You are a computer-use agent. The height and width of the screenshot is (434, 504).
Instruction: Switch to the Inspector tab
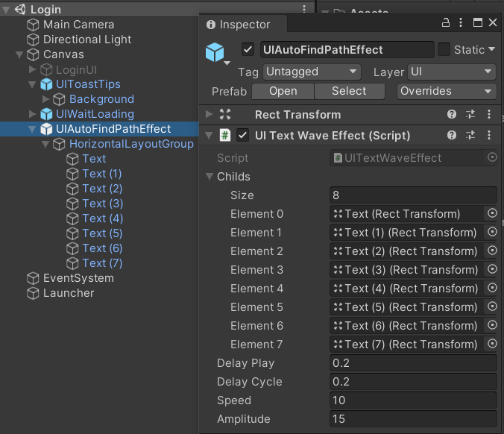click(239, 25)
